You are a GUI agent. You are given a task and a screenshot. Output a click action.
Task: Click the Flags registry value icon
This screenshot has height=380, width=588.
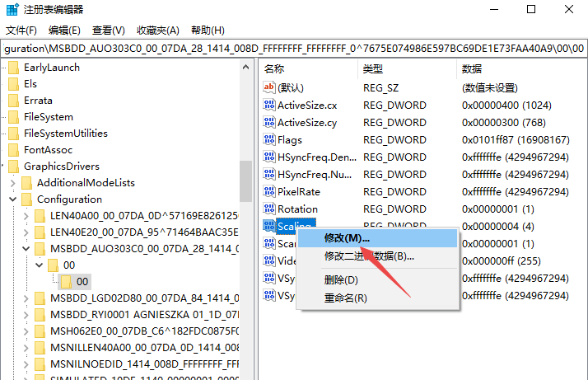[x=268, y=139]
